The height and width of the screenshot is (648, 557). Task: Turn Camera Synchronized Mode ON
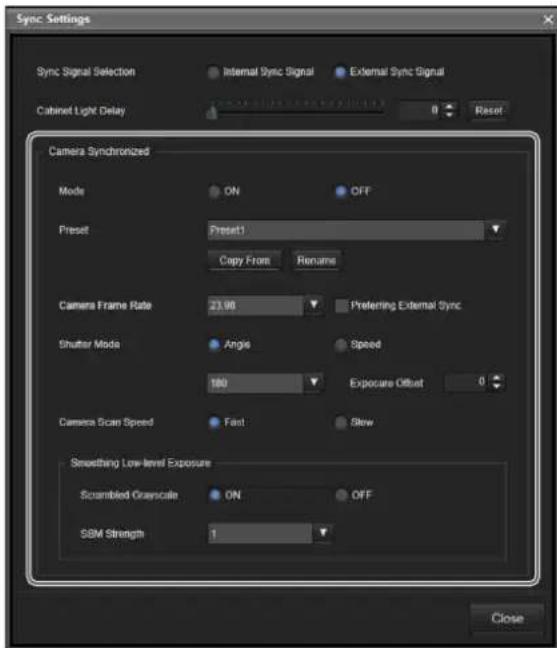[214, 192]
